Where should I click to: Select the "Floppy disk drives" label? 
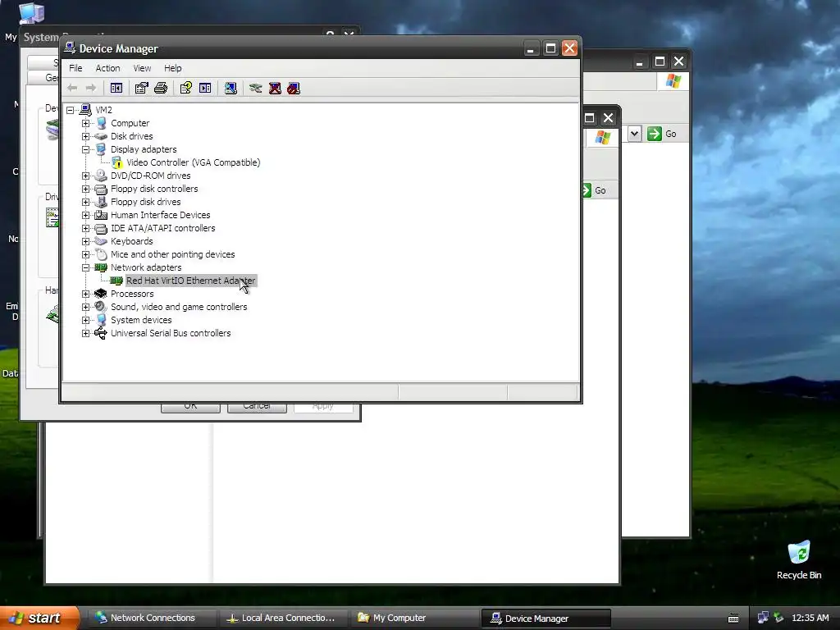(x=146, y=202)
